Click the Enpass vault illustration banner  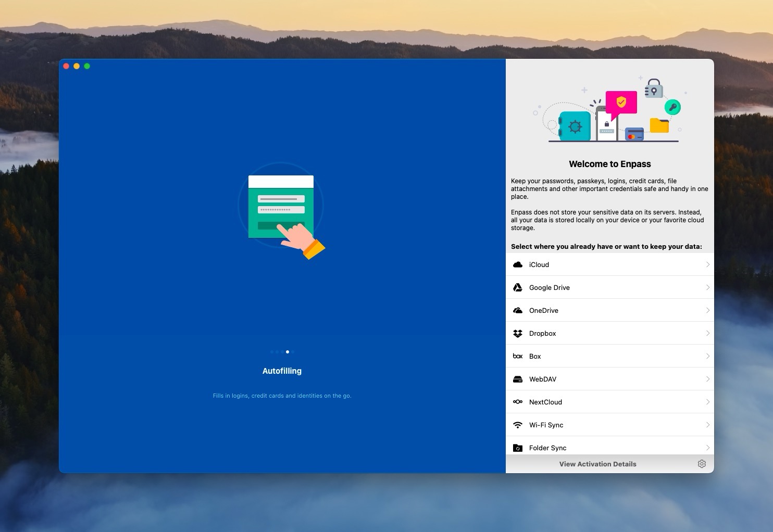610,109
